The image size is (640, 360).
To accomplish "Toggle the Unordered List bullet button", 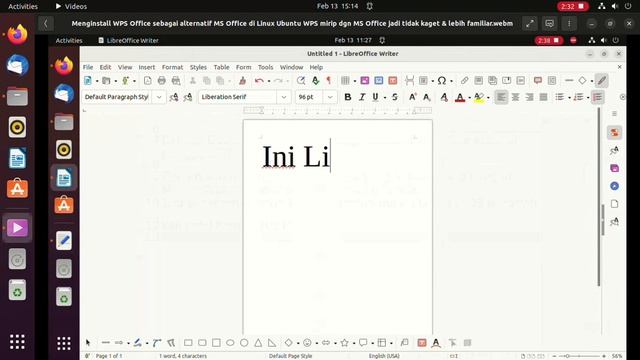I will (x=560, y=97).
